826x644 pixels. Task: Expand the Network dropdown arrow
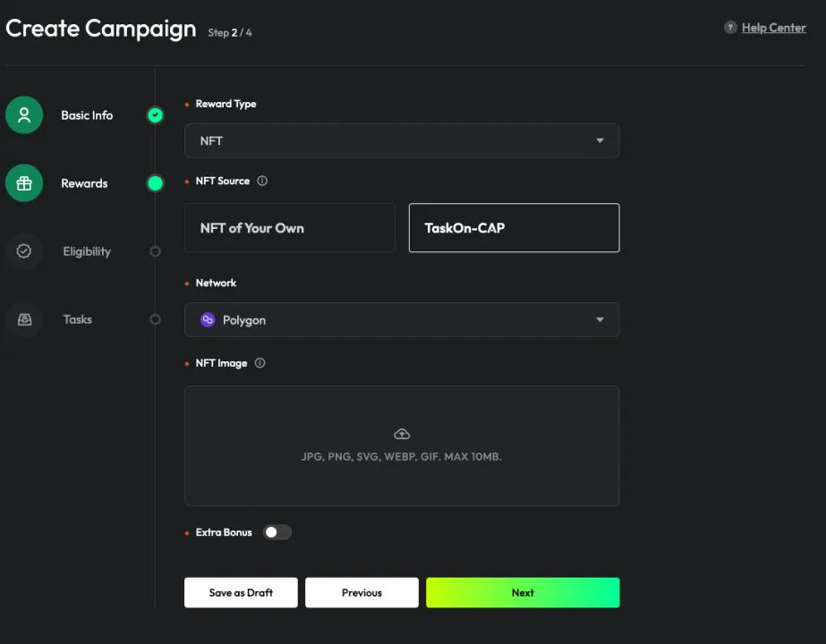coord(600,319)
